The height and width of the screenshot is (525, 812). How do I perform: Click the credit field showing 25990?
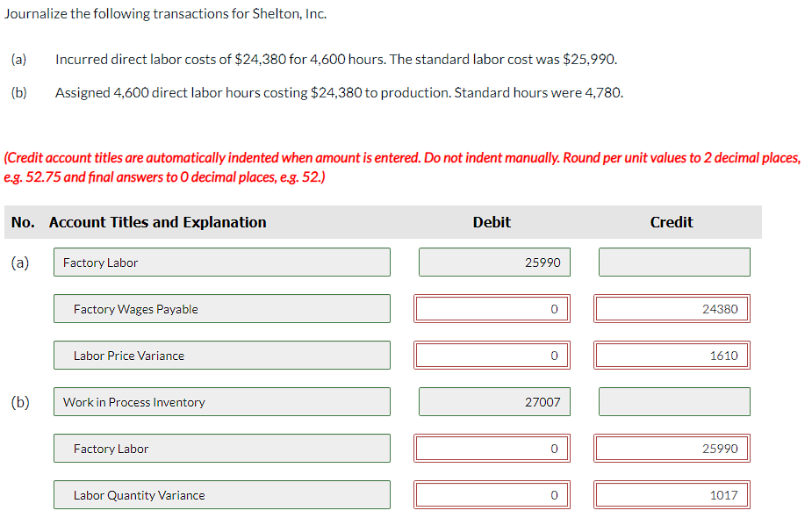click(x=672, y=449)
